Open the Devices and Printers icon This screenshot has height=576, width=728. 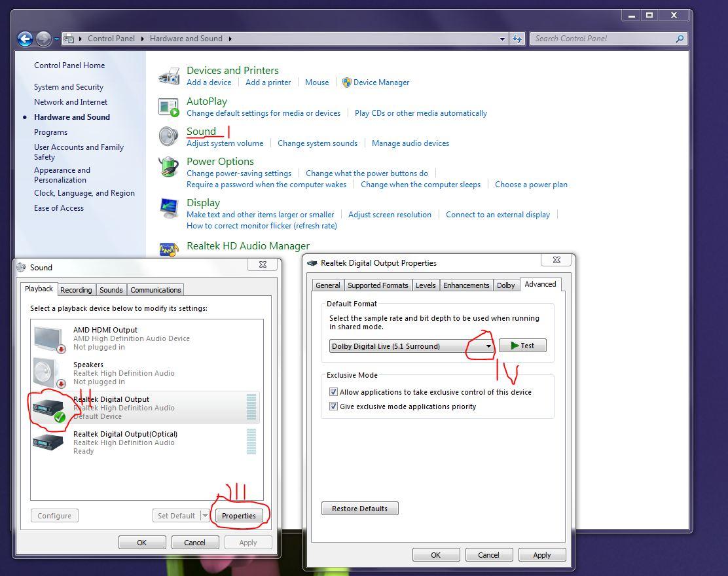(x=168, y=76)
